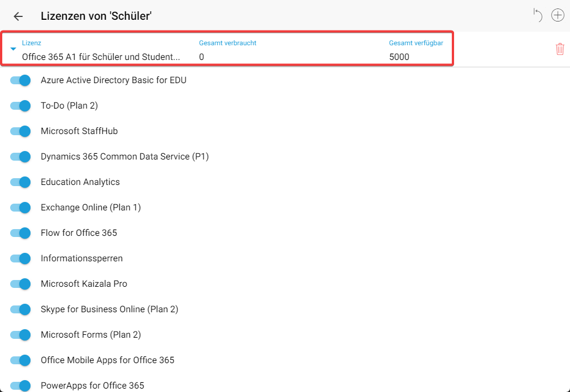Switch off Office Mobile Apps for Office 365
The width and height of the screenshot is (570, 392).
(x=20, y=360)
